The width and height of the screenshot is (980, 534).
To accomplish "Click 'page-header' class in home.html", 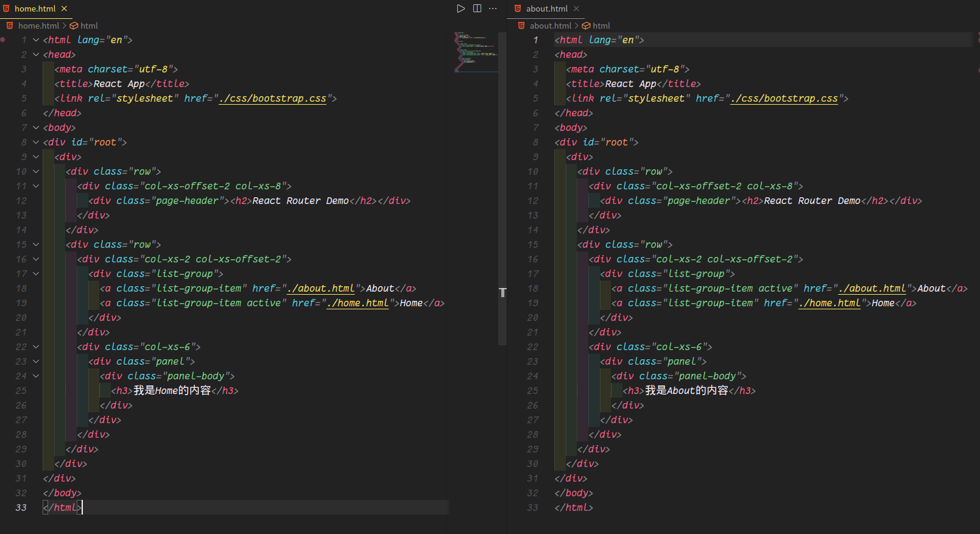I will pyautogui.click(x=187, y=201).
